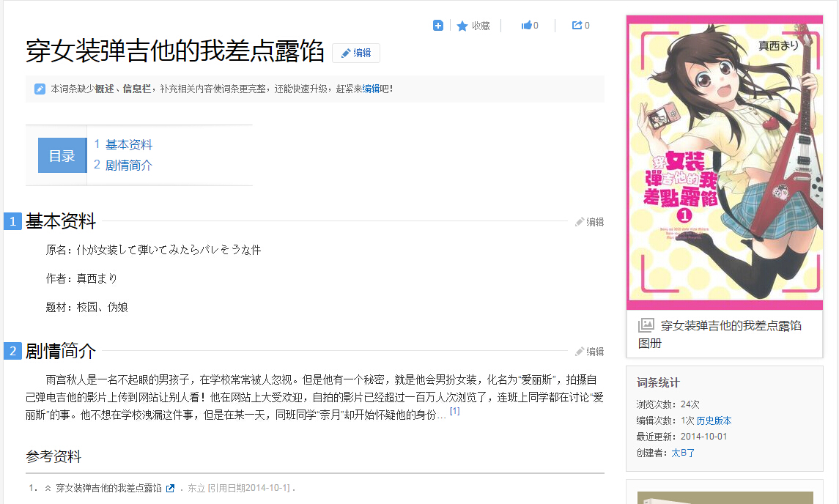This screenshot has width=839, height=504.
Task: Click the 浏览次数：24次 statistic
Action: (x=668, y=404)
